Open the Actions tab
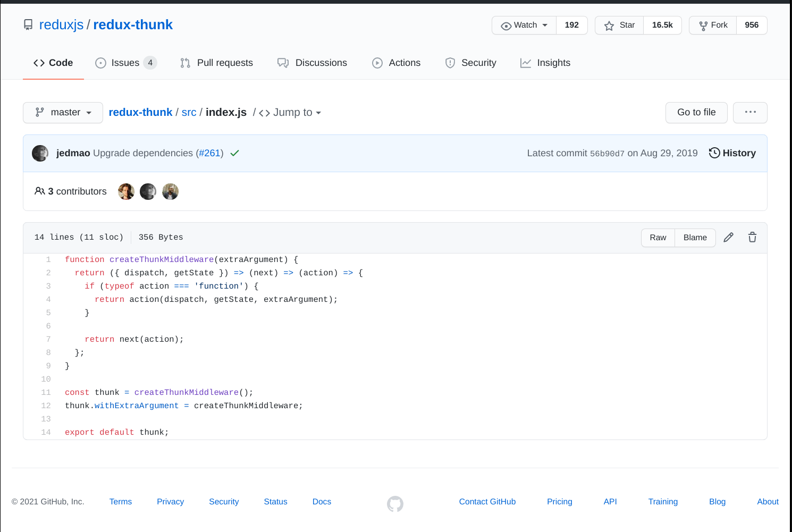 click(396, 63)
